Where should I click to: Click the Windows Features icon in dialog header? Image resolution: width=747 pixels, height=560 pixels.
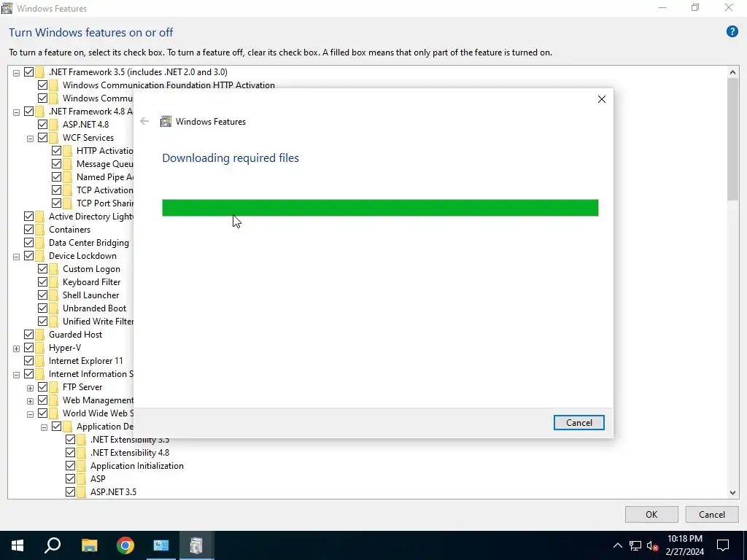[x=166, y=122]
